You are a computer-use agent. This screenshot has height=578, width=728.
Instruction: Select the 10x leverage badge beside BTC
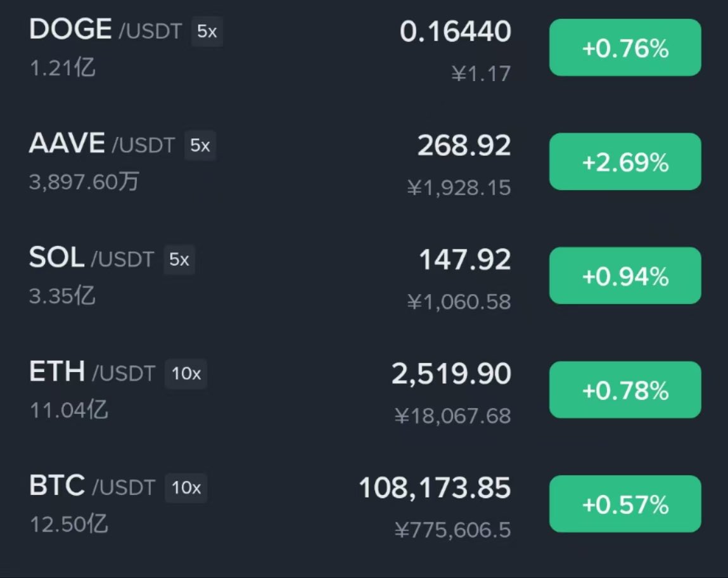click(x=186, y=488)
